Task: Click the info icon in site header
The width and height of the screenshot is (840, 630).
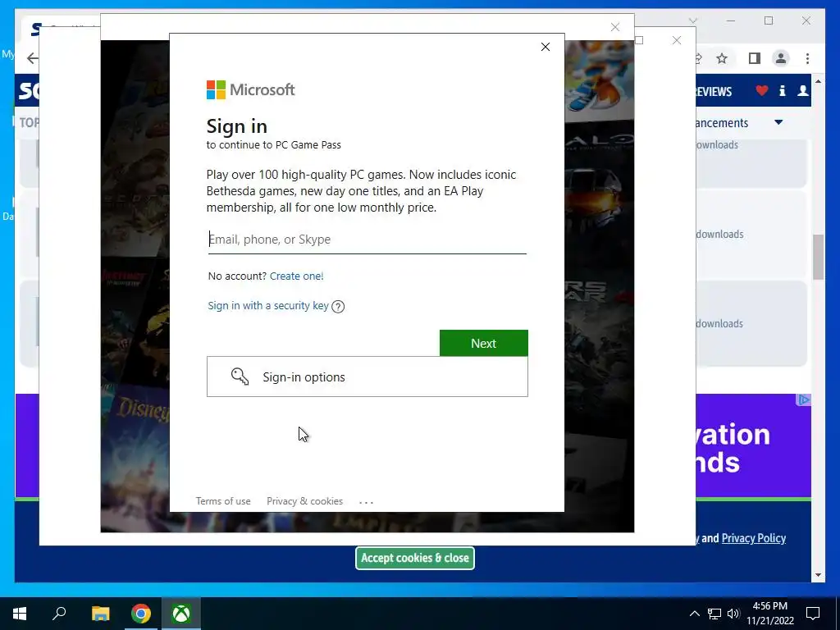Action: pyautogui.click(x=782, y=90)
